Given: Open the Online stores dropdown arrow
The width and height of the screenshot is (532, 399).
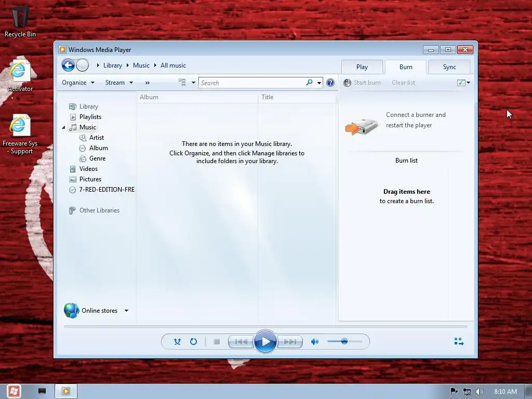Looking at the screenshot, I should 126,311.
